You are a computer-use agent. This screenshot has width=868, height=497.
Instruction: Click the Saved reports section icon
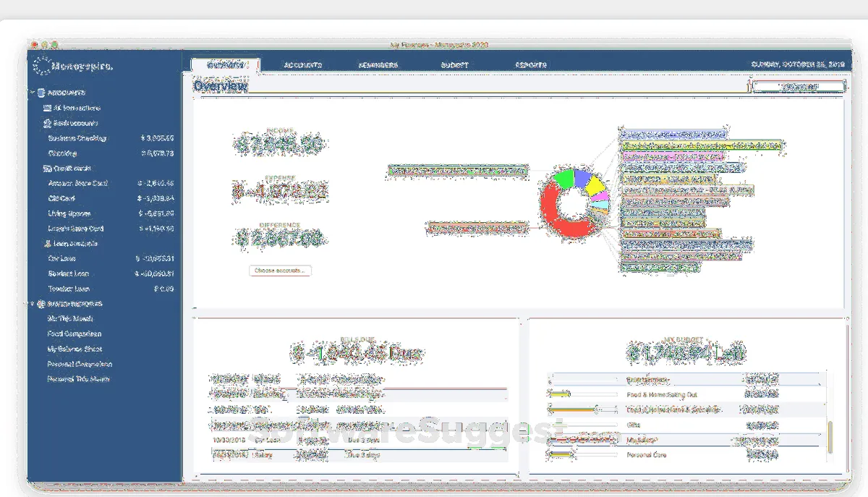click(41, 304)
